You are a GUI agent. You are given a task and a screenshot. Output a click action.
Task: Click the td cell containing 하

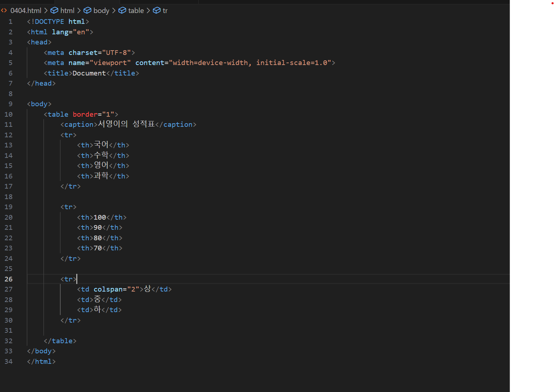(x=99, y=310)
